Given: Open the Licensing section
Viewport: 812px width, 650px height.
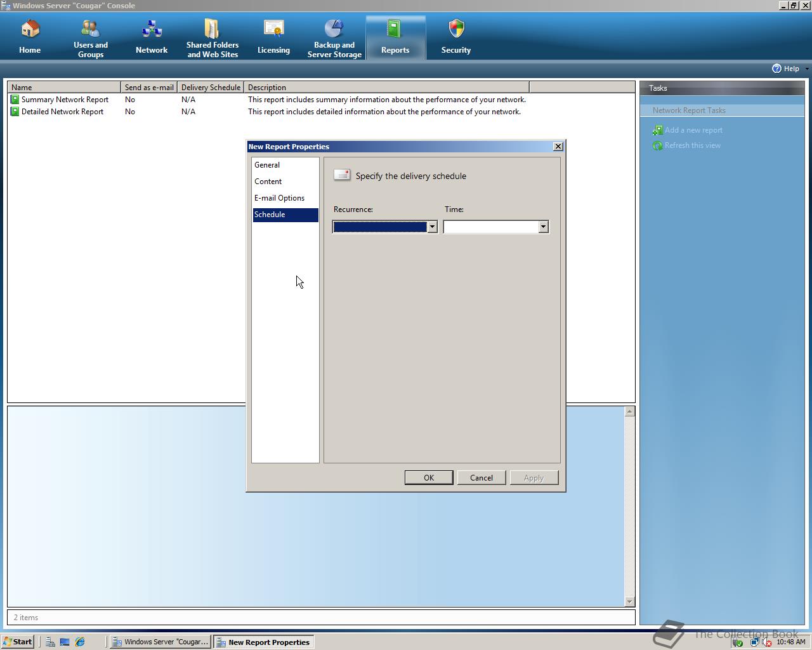Looking at the screenshot, I should (273, 38).
